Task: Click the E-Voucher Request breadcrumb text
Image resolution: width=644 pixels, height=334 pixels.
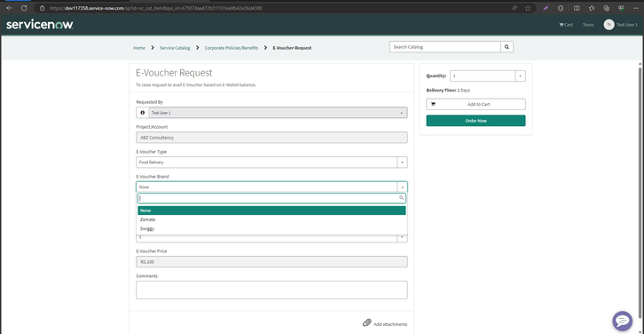Action: click(292, 48)
